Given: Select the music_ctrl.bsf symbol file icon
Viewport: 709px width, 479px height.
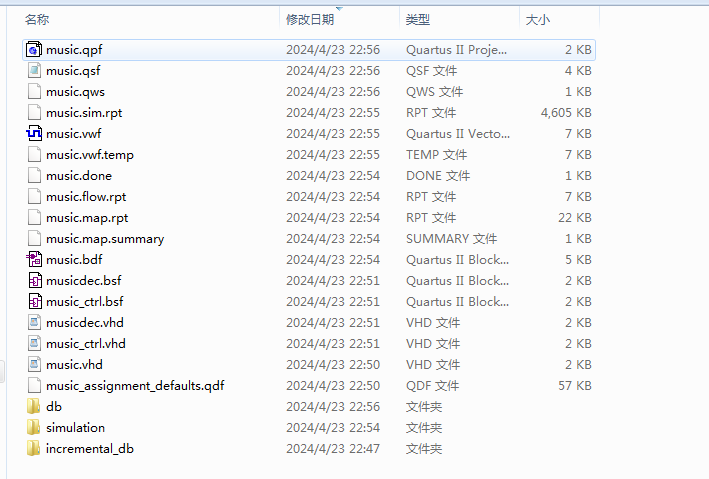Looking at the screenshot, I should [35, 302].
